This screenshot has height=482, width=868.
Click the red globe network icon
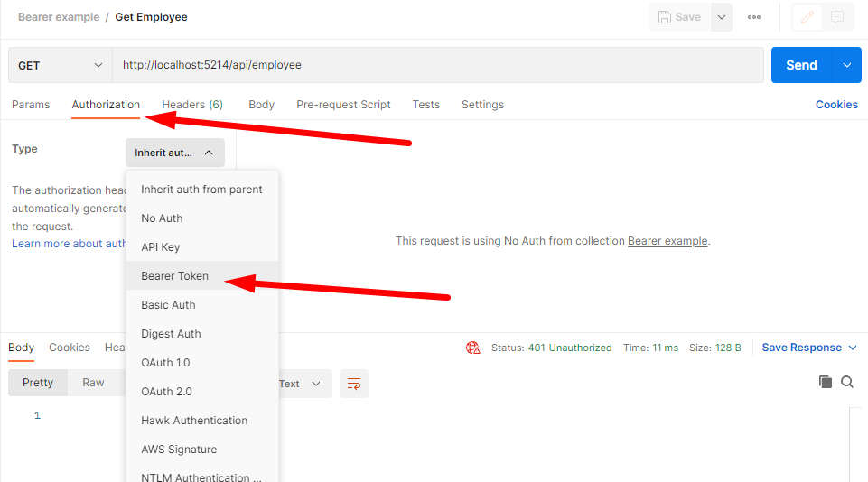pyautogui.click(x=472, y=348)
